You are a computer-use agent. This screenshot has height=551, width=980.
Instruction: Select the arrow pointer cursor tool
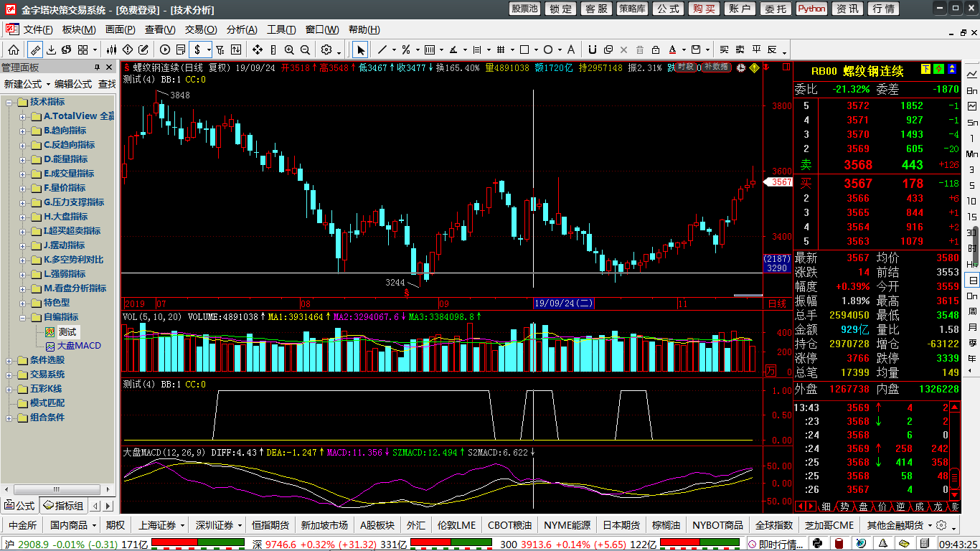tap(360, 50)
